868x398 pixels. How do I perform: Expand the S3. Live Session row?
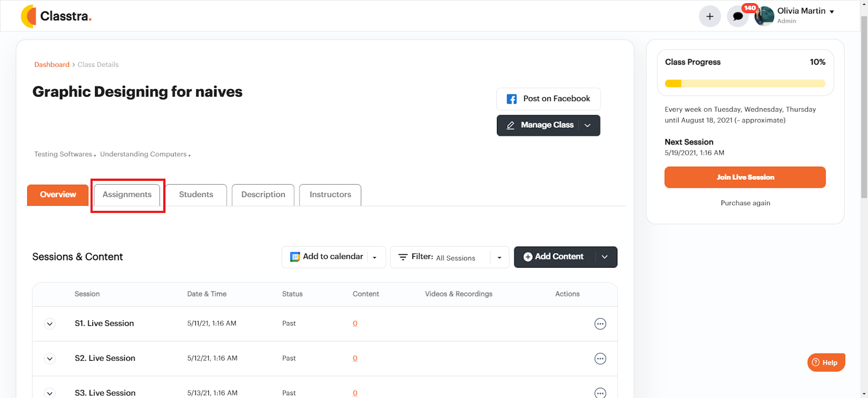tap(50, 393)
